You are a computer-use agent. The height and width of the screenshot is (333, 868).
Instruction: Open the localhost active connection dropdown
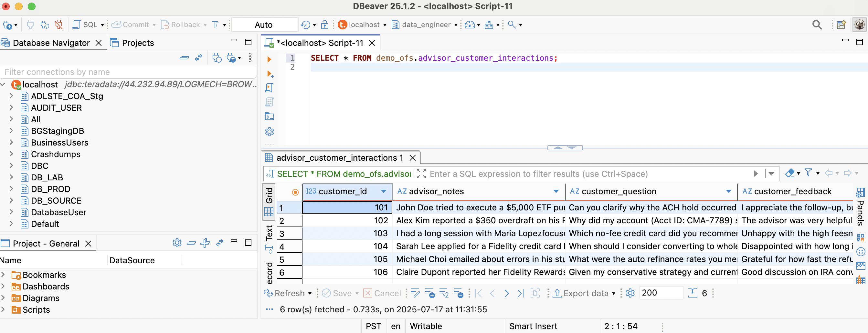point(363,25)
